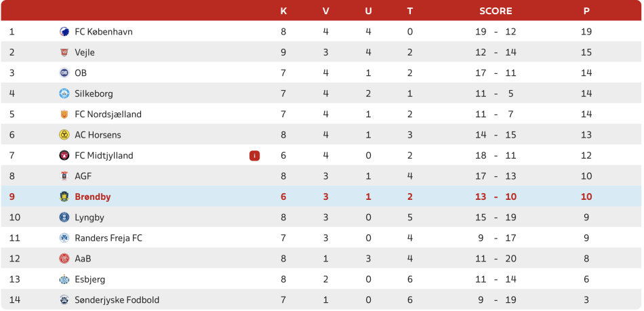Click the Lyngby club logo
Image resolution: width=644 pixels, height=311 pixels.
pyautogui.click(x=64, y=217)
